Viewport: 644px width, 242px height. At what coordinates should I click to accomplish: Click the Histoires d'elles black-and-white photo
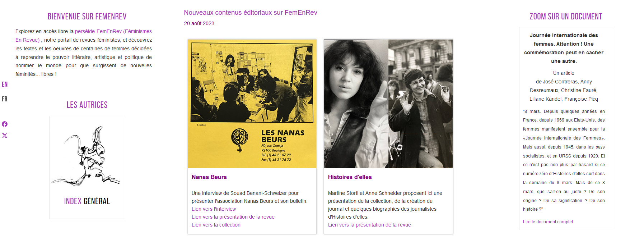coord(388,104)
